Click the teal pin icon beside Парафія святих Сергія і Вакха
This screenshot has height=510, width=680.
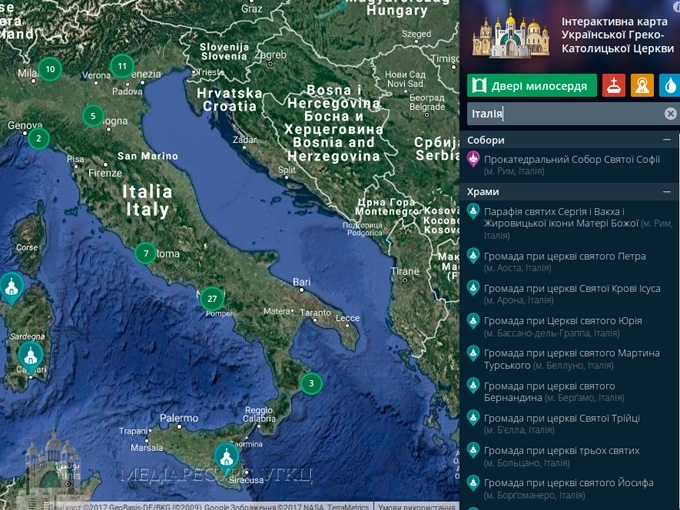click(x=473, y=212)
